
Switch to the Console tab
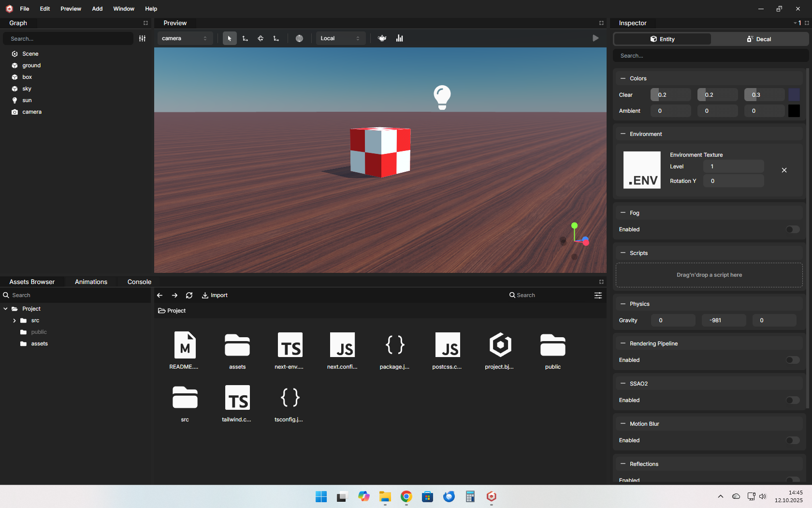click(139, 282)
